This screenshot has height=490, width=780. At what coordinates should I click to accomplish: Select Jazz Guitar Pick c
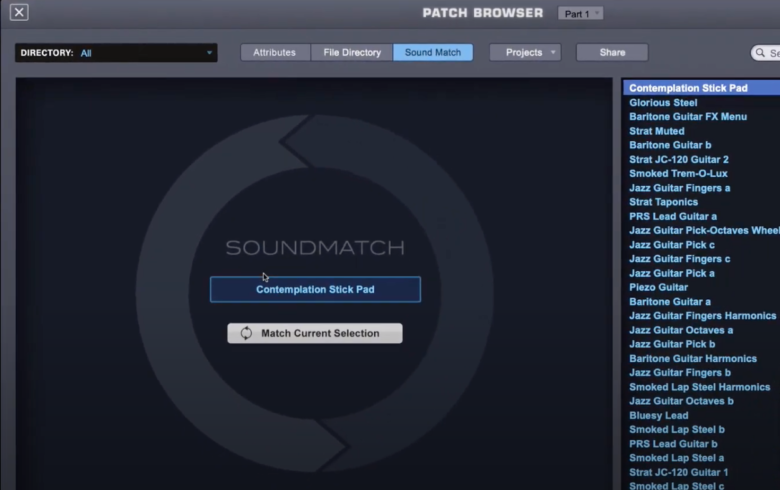tap(672, 245)
